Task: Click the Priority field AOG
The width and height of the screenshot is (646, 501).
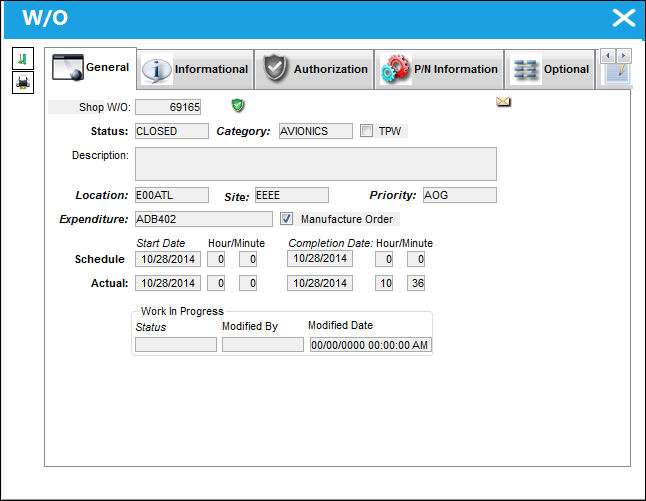Action: point(460,195)
